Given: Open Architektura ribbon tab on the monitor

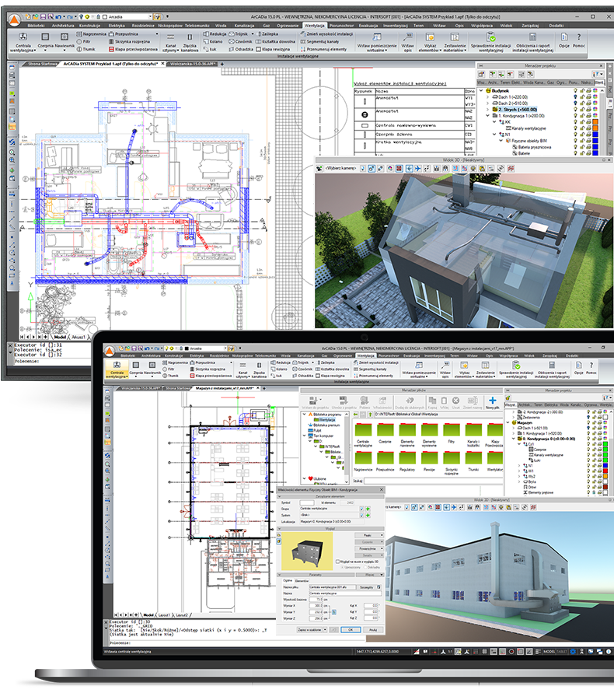Looking at the screenshot, I should [x=63, y=26].
